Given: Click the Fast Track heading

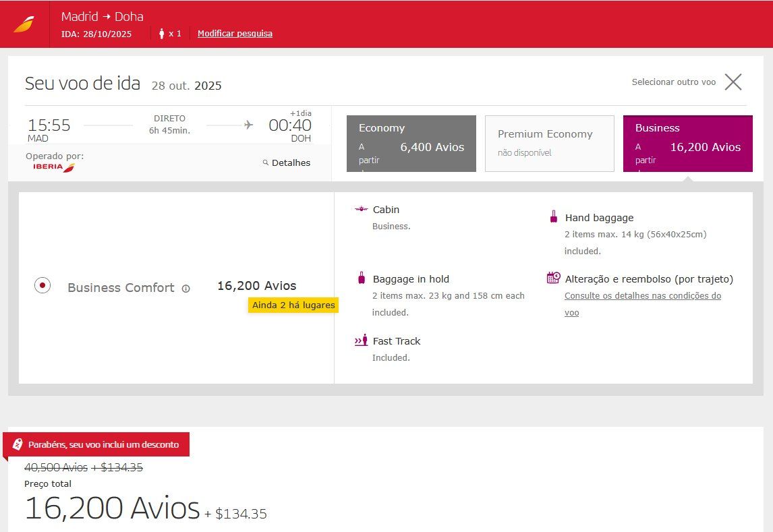Looking at the screenshot, I should click(397, 341).
